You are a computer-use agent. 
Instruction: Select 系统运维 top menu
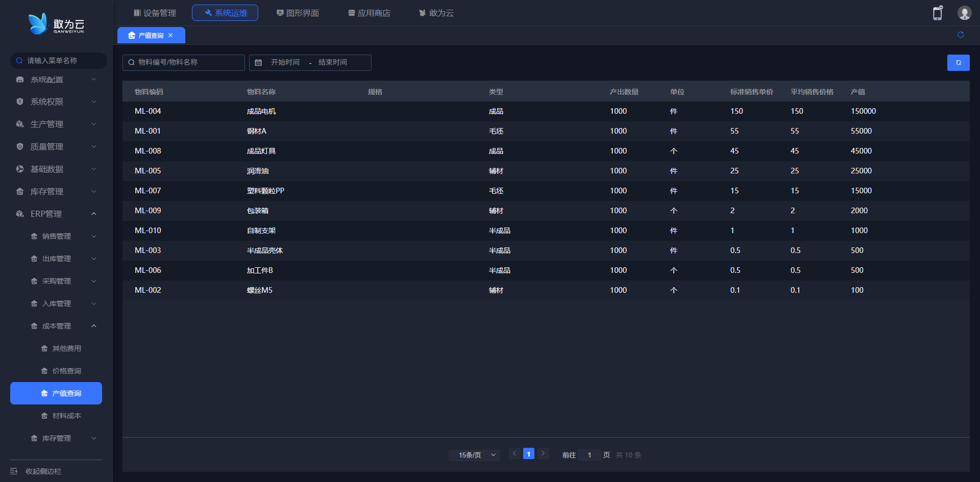coord(225,13)
